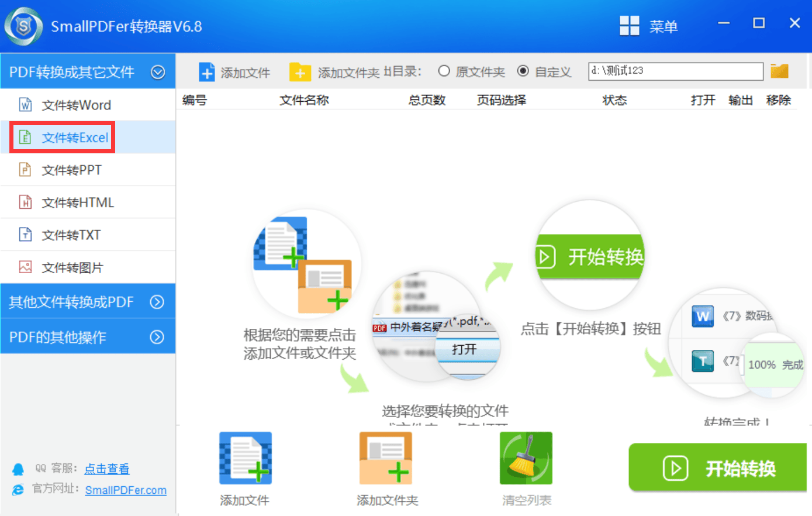The image size is (812, 516).
Task: Open the 文件转图片 converter
Action: click(76, 267)
